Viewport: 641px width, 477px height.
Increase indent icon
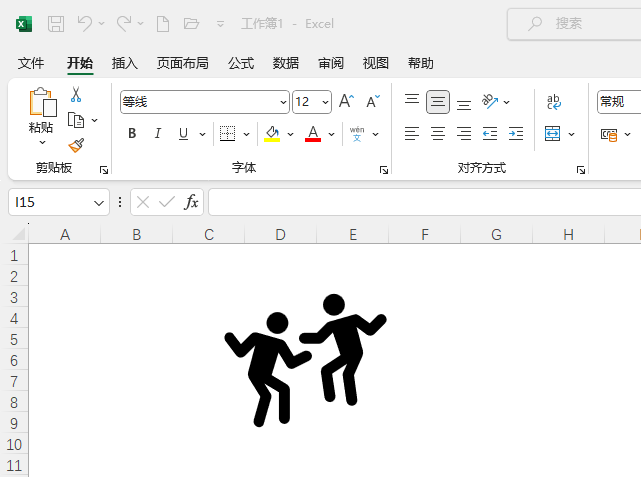click(516, 134)
